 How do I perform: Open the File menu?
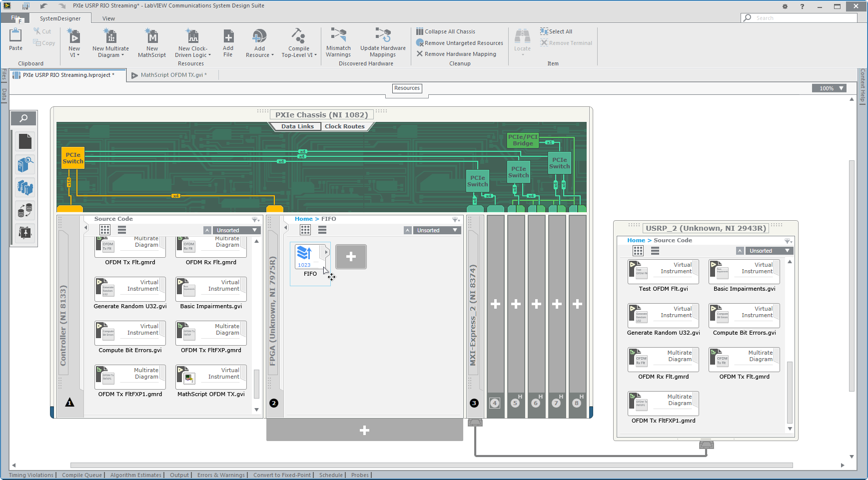click(x=15, y=18)
